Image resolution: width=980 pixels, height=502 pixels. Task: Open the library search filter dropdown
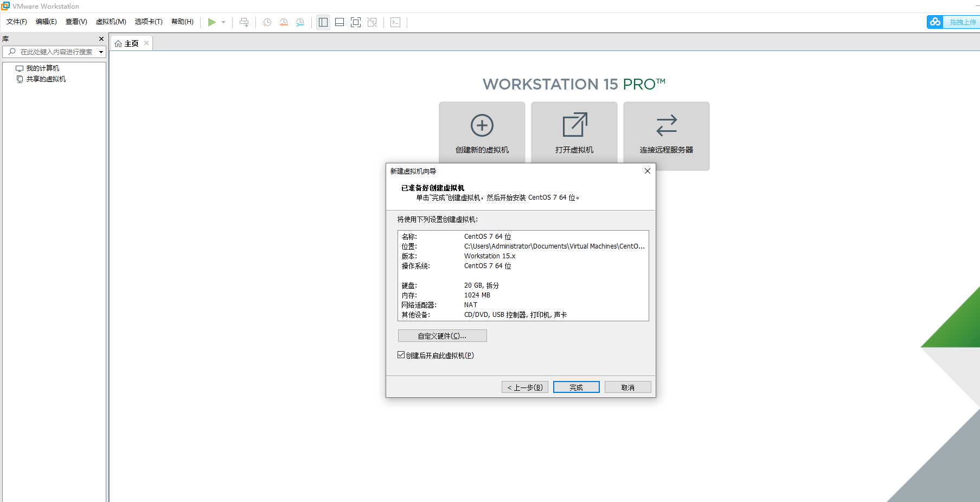(x=101, y=52)
